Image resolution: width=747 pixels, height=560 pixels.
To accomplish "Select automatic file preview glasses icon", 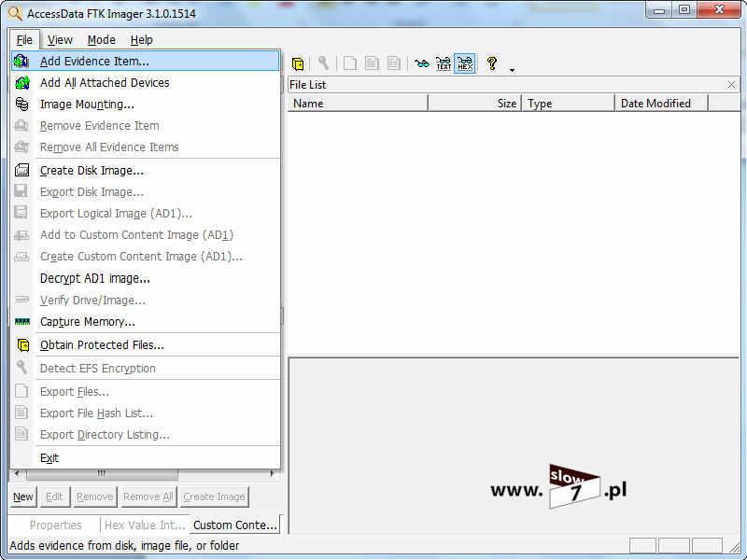I will (422, 63).
